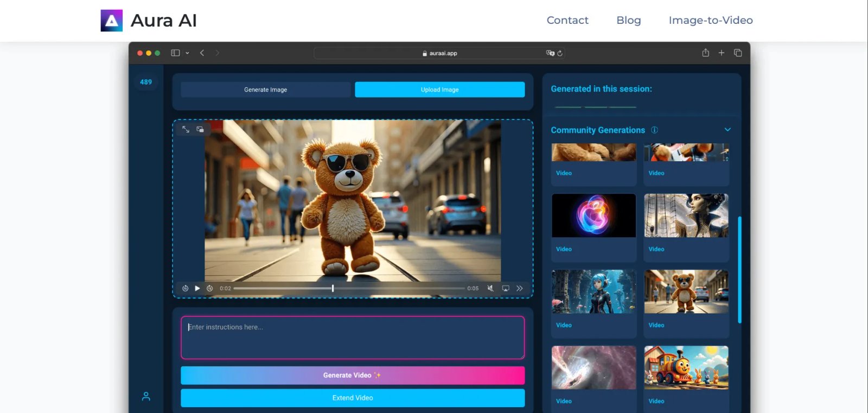The height and width of the screenshot is (413, 868).
Task: Click the Generate Video button
Action: pos(353,375)
